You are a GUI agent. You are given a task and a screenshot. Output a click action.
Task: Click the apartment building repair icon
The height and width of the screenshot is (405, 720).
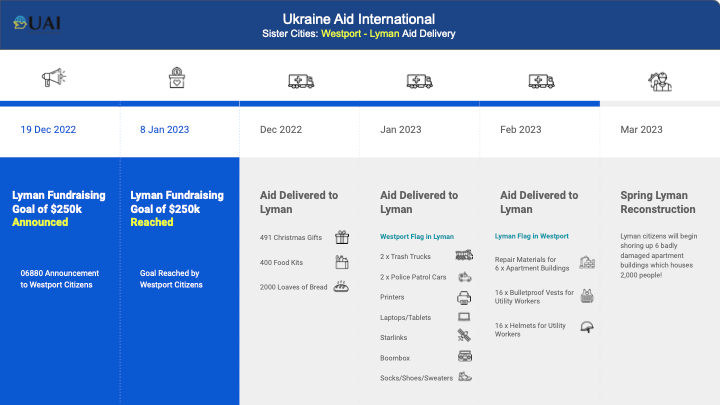[587, 262]
